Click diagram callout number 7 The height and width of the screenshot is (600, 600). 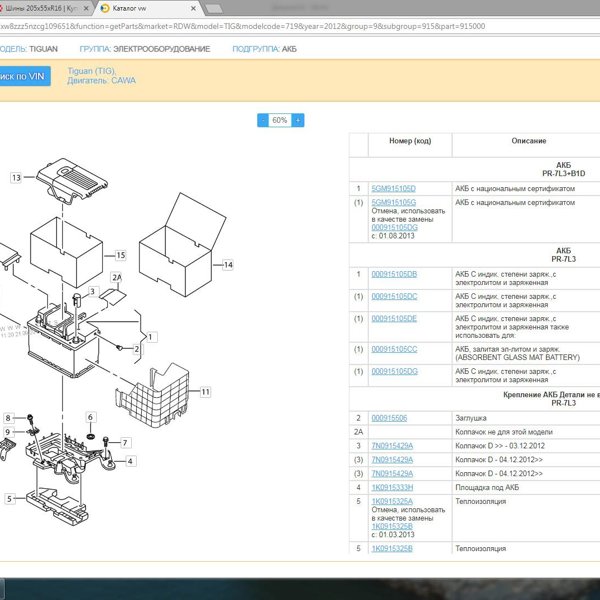click(x=125, y=443)
